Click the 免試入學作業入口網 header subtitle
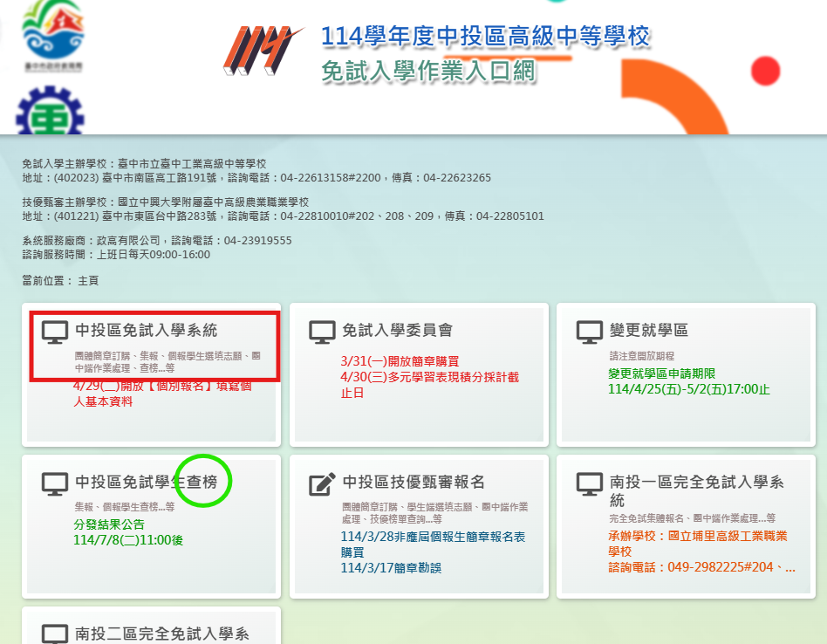The width and height of the screenshot is (827, 644). (428, 72)
